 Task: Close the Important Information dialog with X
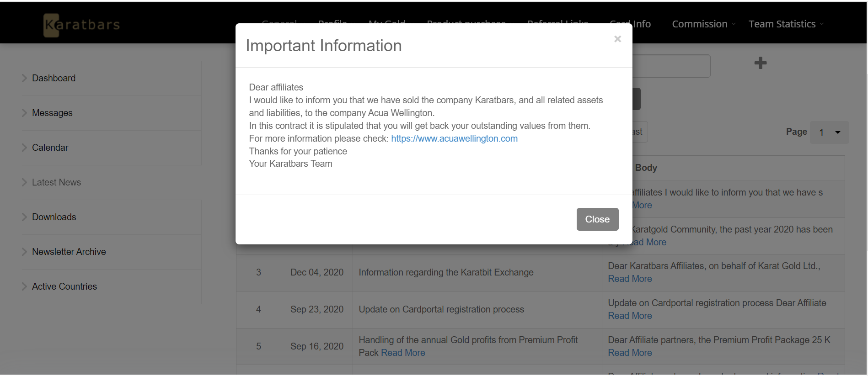(x=617, y=39)
